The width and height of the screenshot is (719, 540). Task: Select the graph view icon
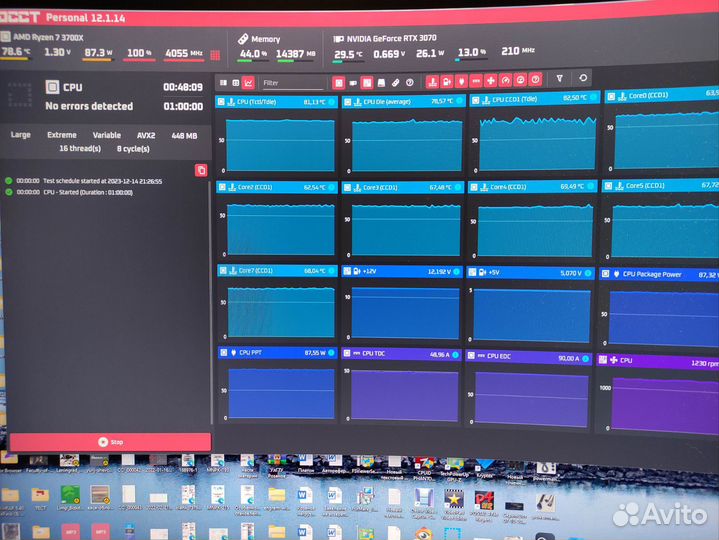pos(249,83)
